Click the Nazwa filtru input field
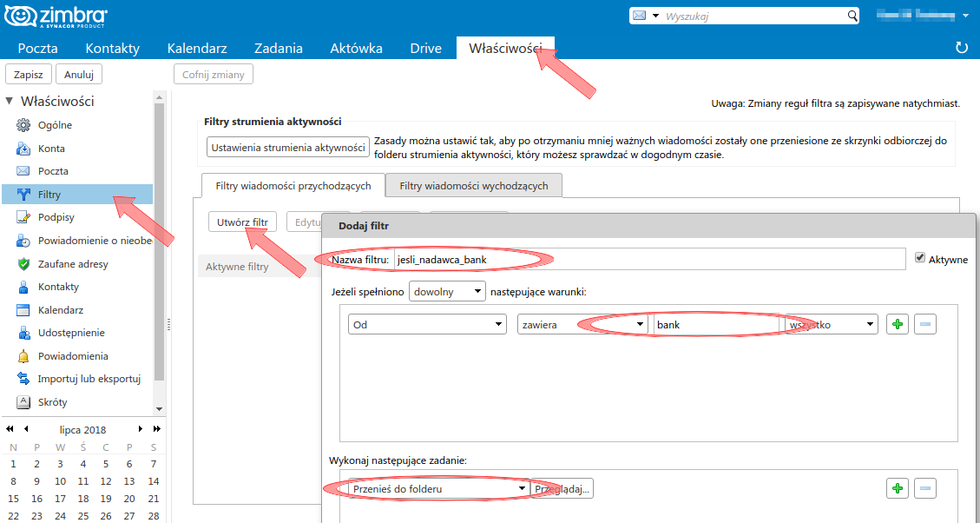Viewport: 980px width, 523px height. (x=648, y=259)
